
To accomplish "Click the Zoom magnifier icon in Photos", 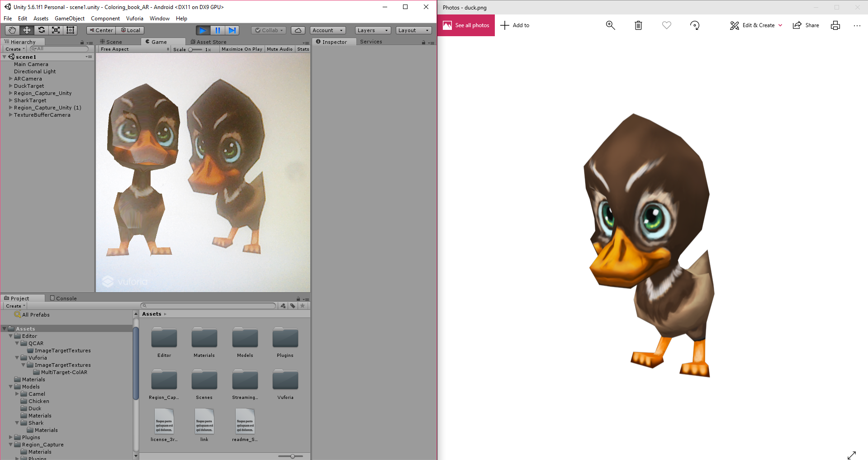I will pyautogui.click(x=610, y=25).
